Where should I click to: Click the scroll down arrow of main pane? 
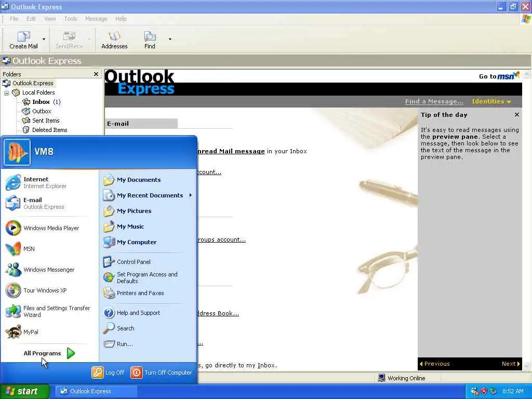click(x=526, y=366)
